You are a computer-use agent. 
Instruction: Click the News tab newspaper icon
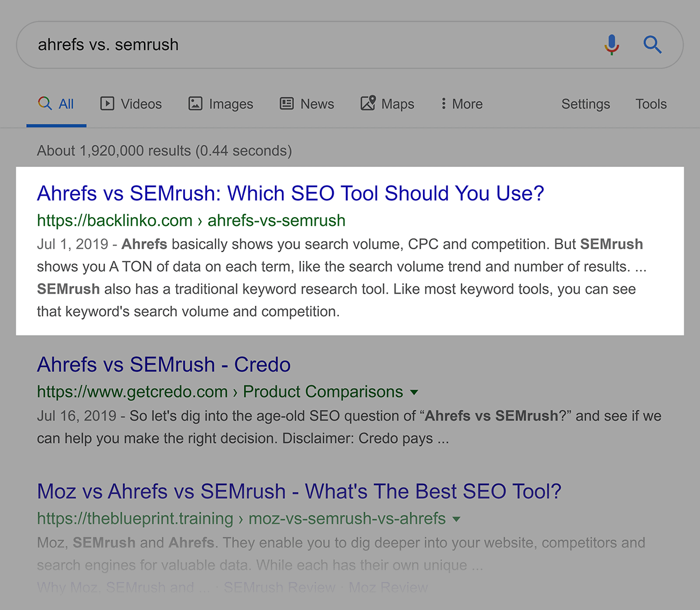coord(287,104)
